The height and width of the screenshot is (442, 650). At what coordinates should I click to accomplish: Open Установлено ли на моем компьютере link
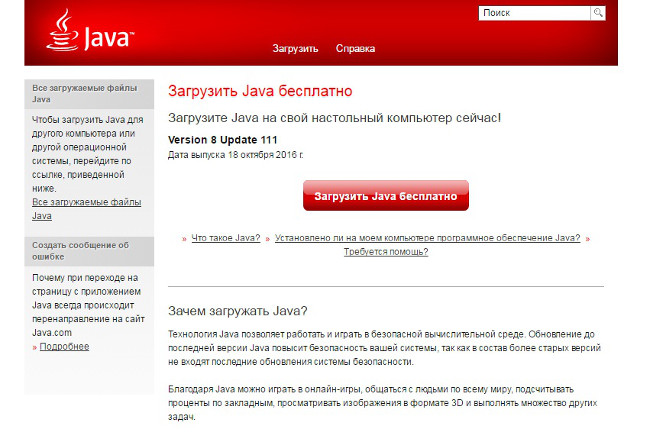click(x=427, y=238)
